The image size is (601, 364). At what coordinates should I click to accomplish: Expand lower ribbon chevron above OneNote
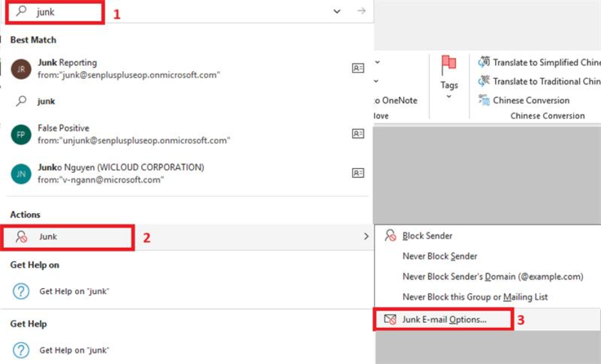(376, 81)
